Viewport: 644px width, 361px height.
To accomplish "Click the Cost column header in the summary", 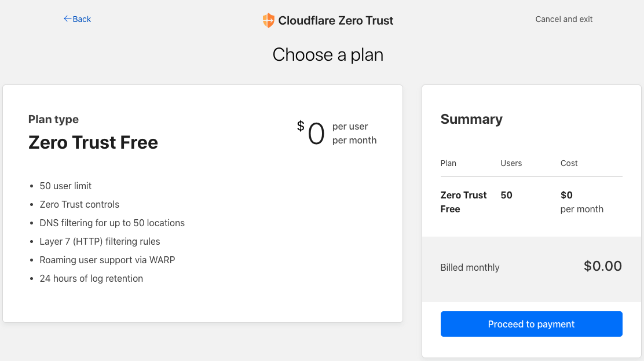I will [x=569, y=163].
